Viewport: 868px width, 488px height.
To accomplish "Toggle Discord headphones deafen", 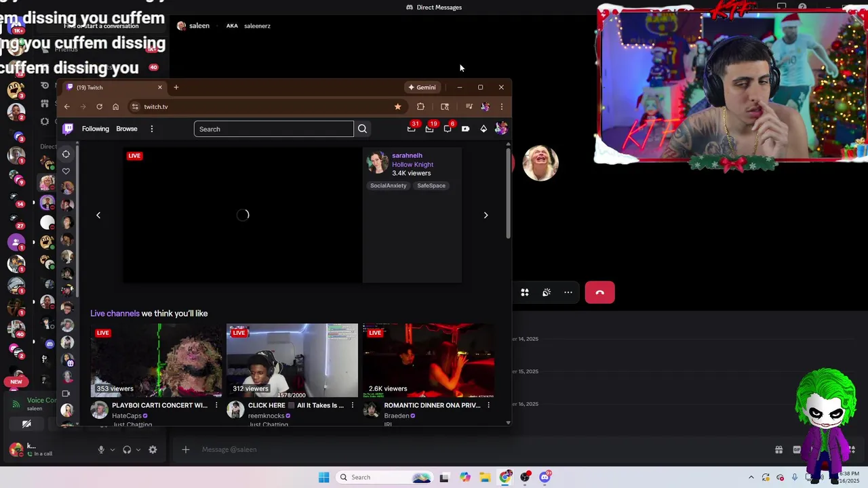I will [x=127, y=449].
